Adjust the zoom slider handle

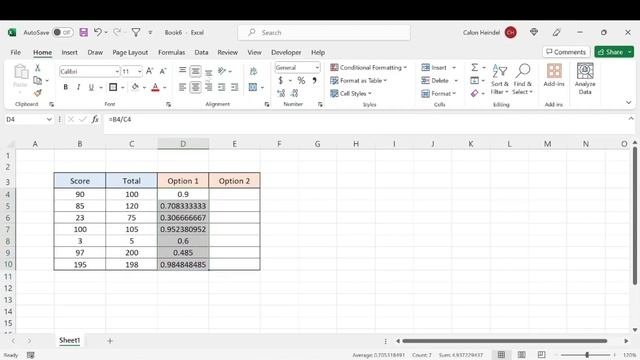587,355
